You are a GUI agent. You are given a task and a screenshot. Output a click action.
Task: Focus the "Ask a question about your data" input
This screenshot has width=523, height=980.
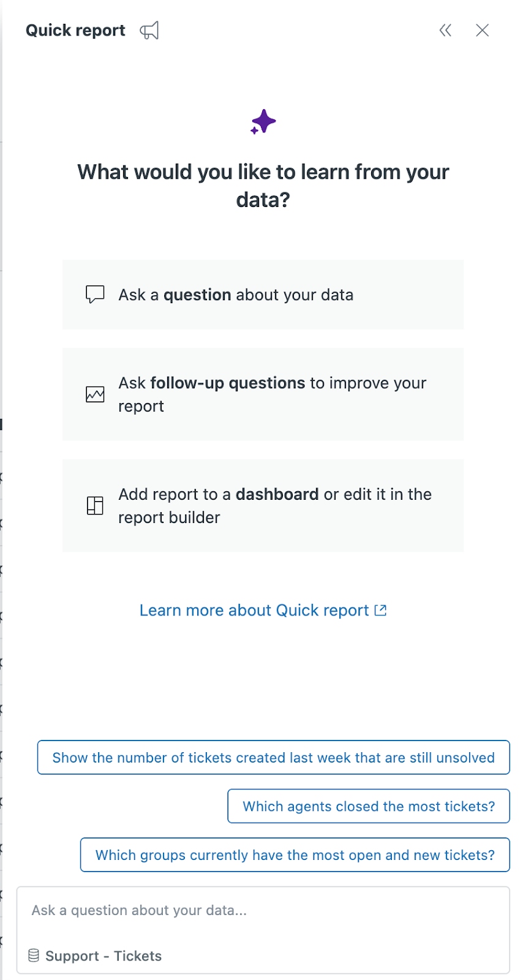click(x=263, y=911)
